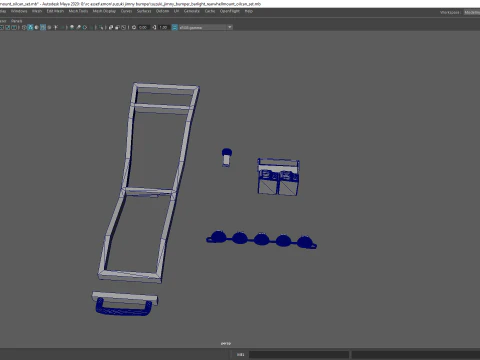The width and height of the screenshot is (480, 360).
Task: Toggle the Wireframe on Shaded icon
Action: 43,27
